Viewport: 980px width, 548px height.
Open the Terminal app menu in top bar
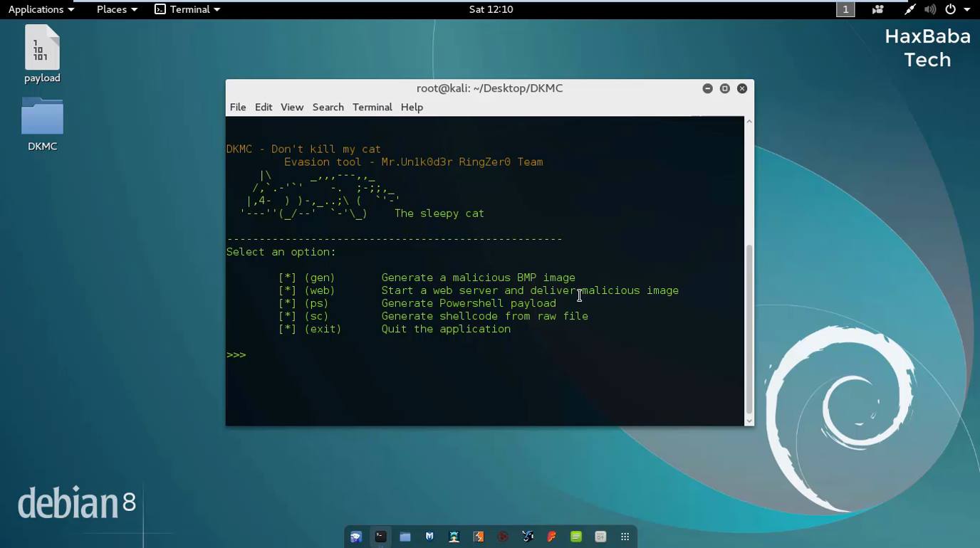point(188,9)
